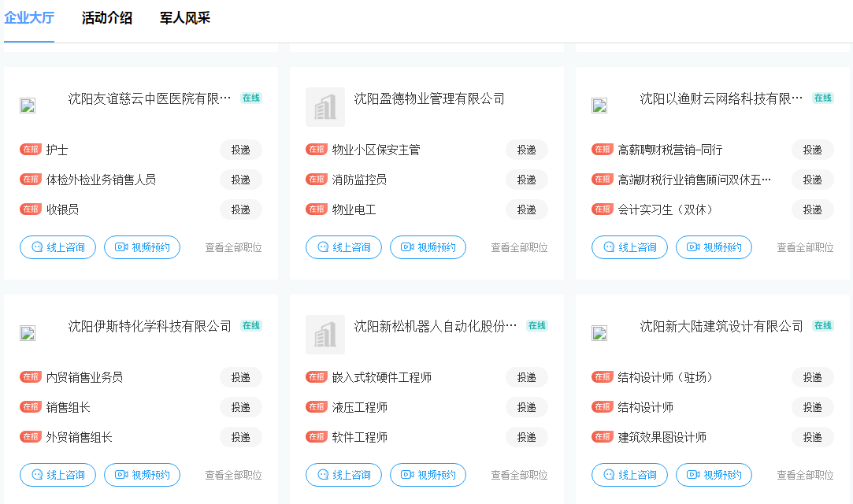
Task: Click the 在线 badge of 沈阳新松机器人自动化
Action: [537, 326]
